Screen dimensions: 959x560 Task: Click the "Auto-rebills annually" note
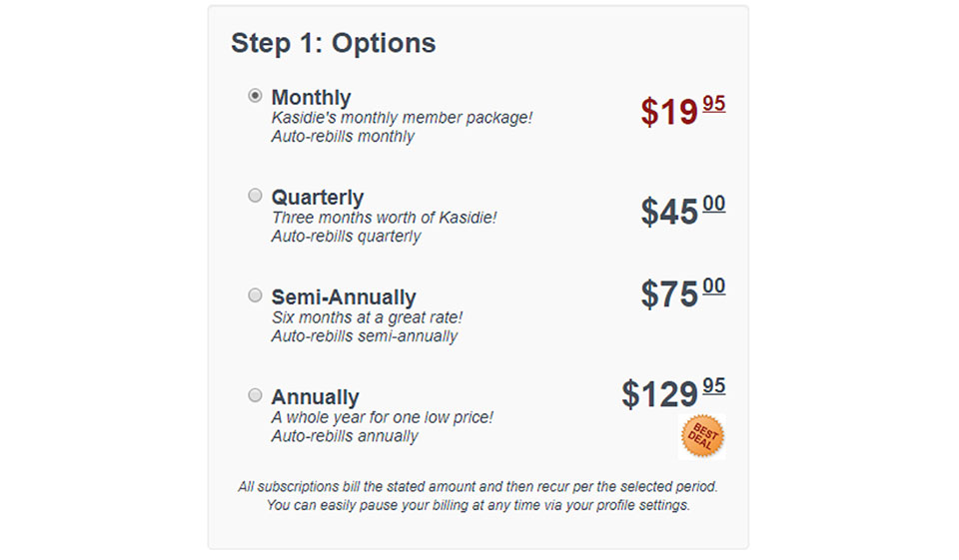[x=345, y=436]
